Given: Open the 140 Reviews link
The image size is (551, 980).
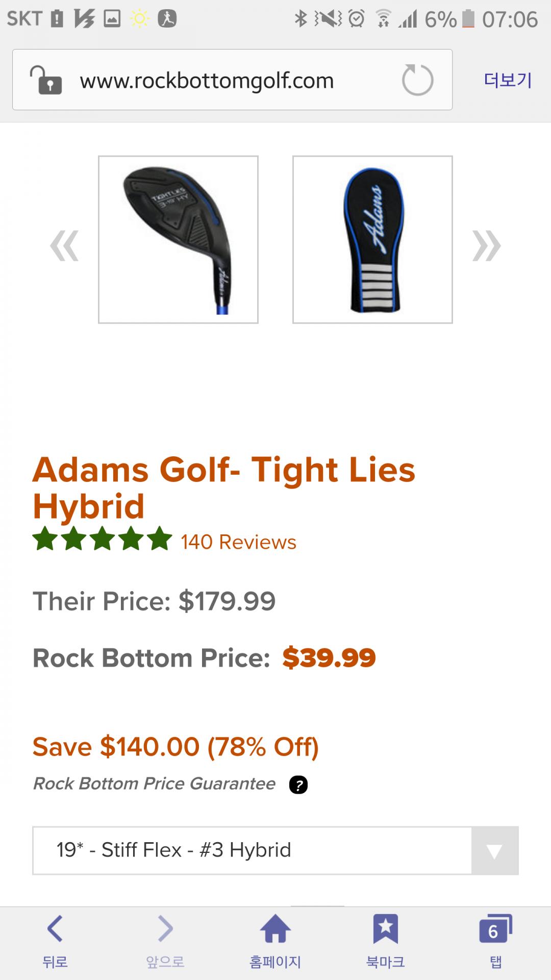Looking at the screenshot, I should click(x=238, y=542).
